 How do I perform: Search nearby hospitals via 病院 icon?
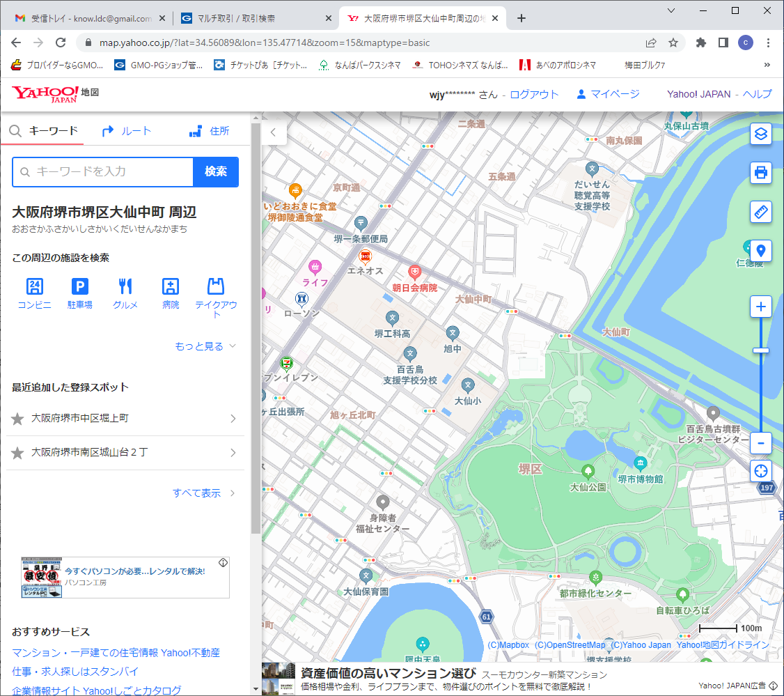click(x=171, y=293)
